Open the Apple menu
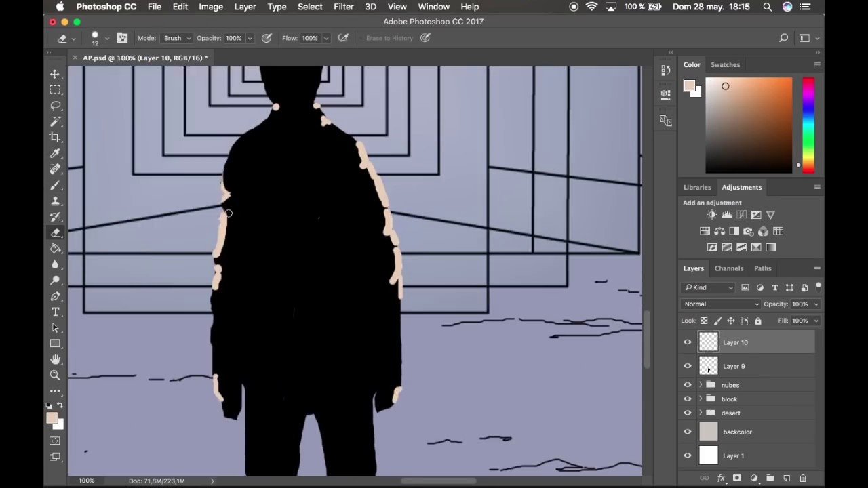Image resolution: width=868 pixels, height=488 pixels. click(60, 7)
